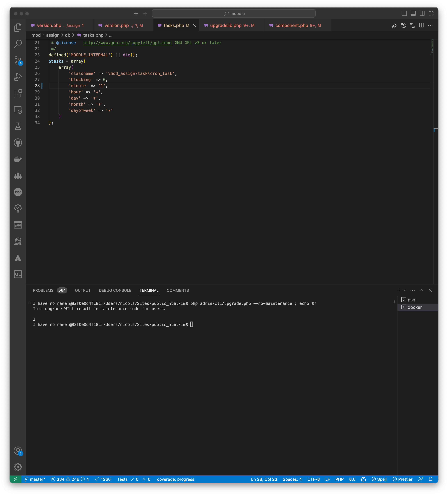
Task: Create a new terminal with plus button
Action: coord(399,290)
